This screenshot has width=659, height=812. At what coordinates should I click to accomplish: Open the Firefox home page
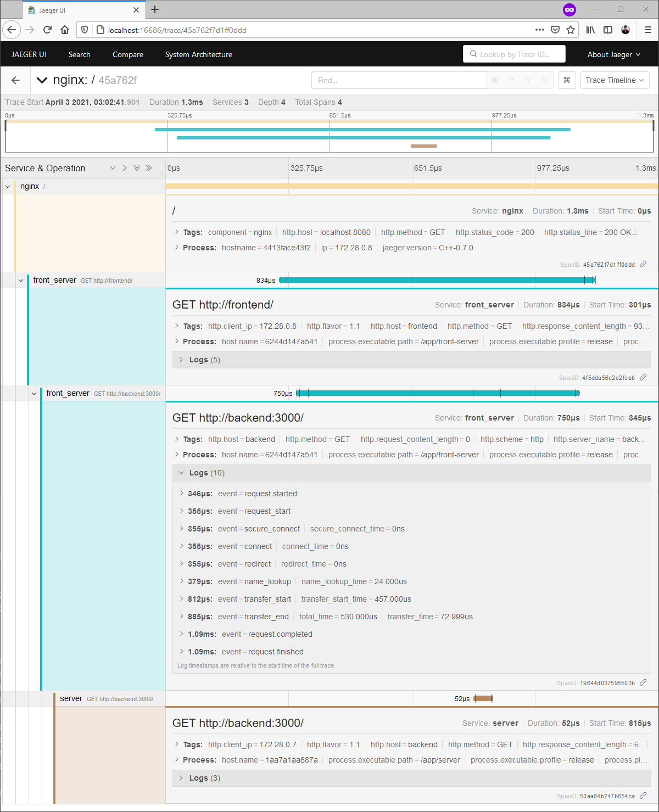[65, 30]
